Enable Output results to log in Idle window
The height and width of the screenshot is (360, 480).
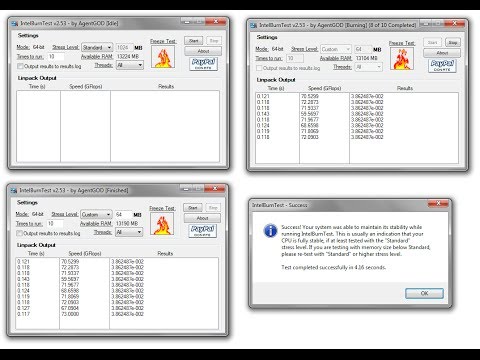pyautogui.click(x=20, y=66)
